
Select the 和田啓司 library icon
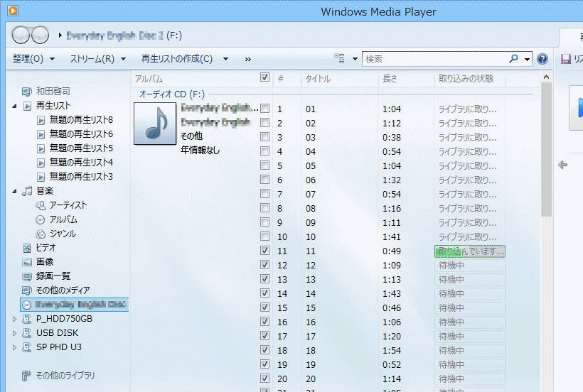[x=27, y=92]
